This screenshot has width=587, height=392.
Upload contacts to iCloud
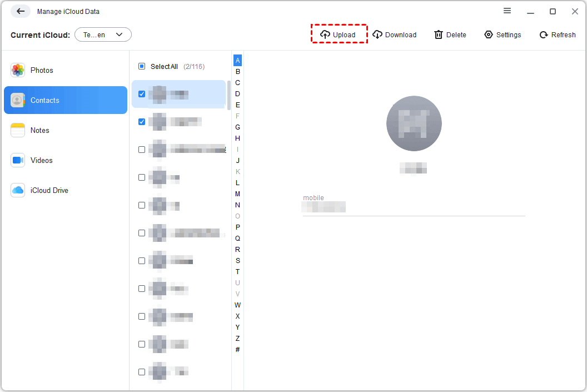click(x=338, y=35)
